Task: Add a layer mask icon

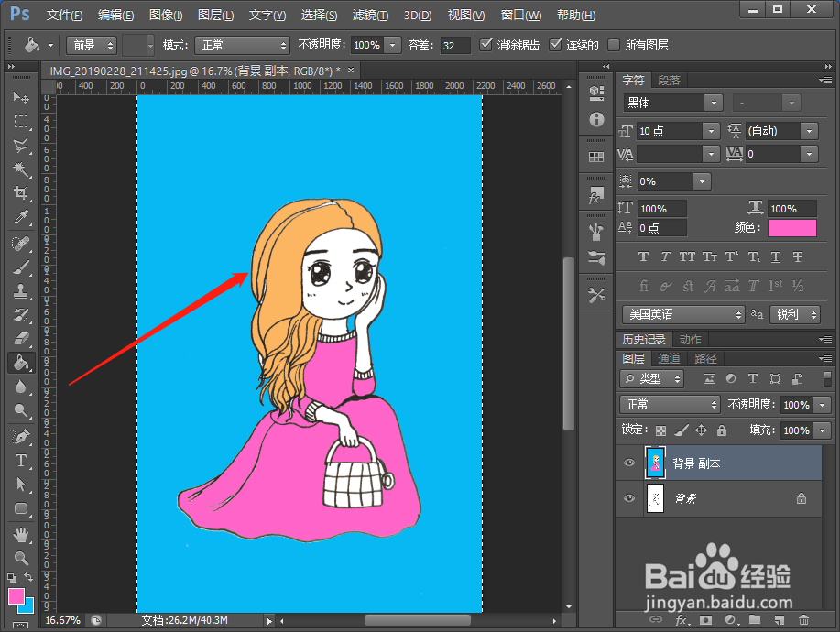Action: point(706,620)
